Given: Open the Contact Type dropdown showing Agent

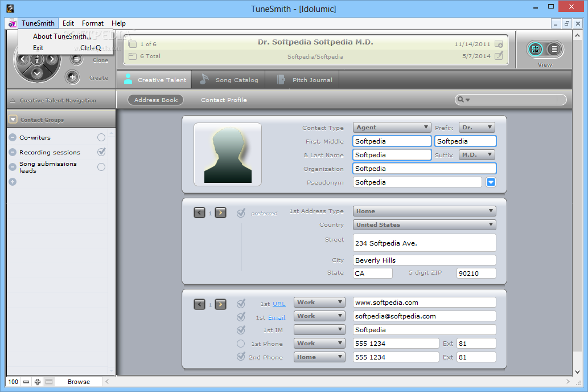Looking at the screenshot, I should [x=392, y=127].
